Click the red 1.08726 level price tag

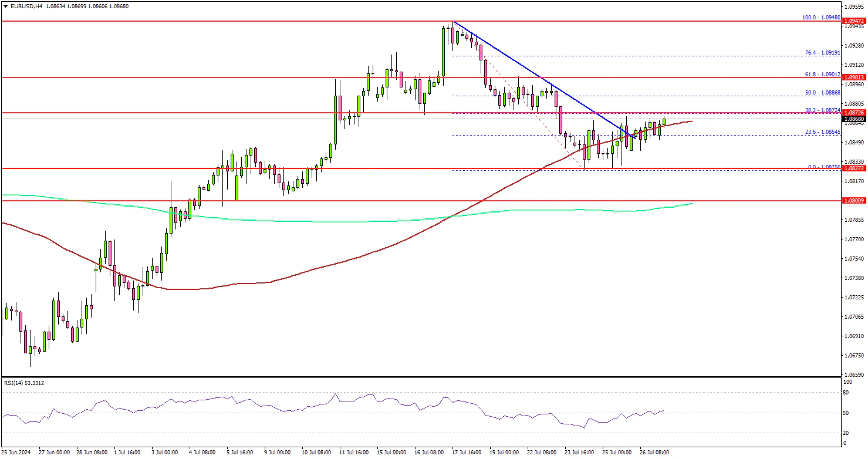pos(854,112)
